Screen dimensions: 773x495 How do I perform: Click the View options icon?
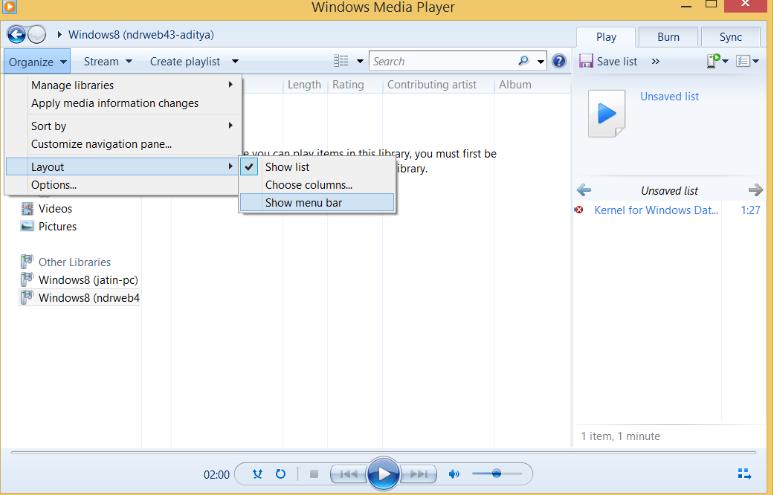(x=341, y=61)
